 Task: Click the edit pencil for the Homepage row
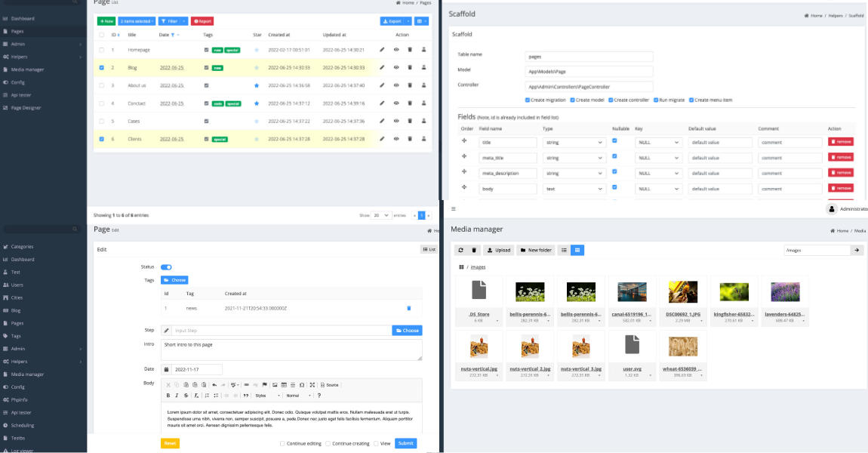click(382, 50)
